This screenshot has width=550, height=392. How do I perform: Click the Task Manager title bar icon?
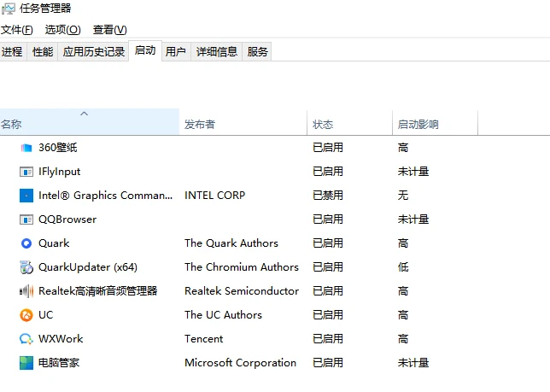pyautogui.click(x=9, y=9)
